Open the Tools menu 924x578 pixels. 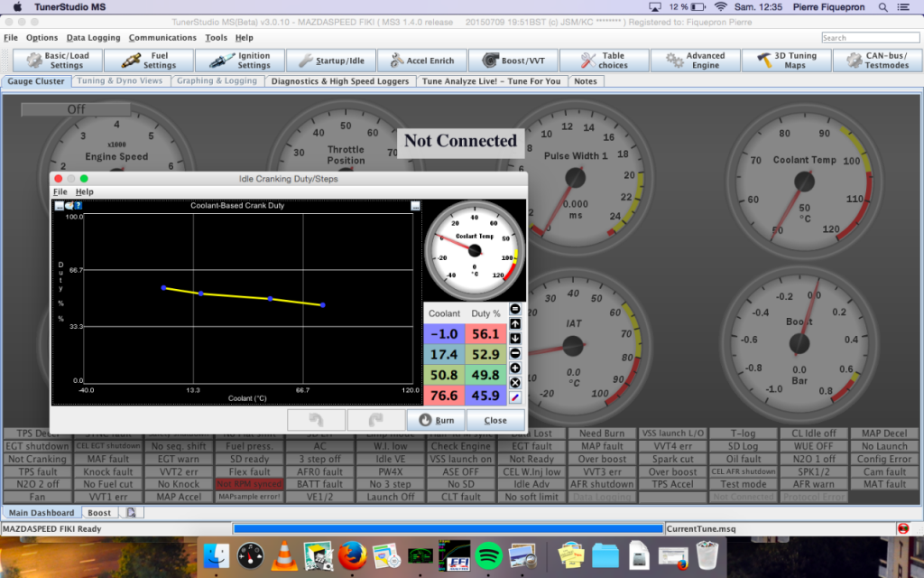point(216,38)
